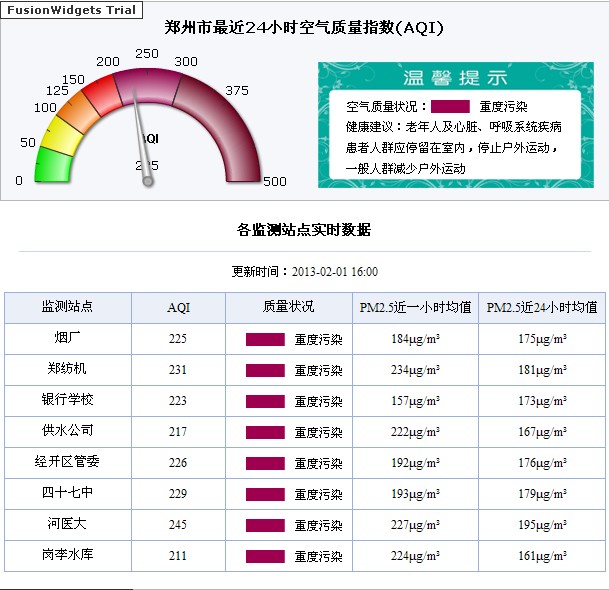Click the PM2.5近24小时均值 column header
The image size is (609, 590).
click(x=542, y=308)
